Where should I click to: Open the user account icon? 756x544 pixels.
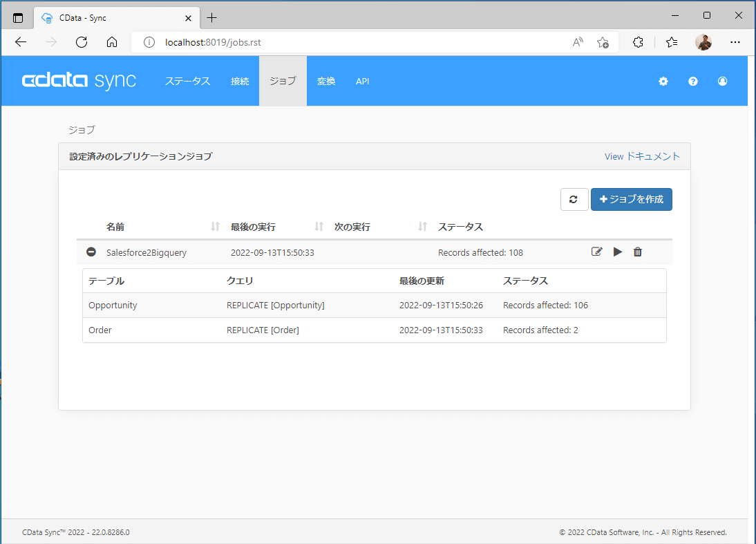[723, 82]
